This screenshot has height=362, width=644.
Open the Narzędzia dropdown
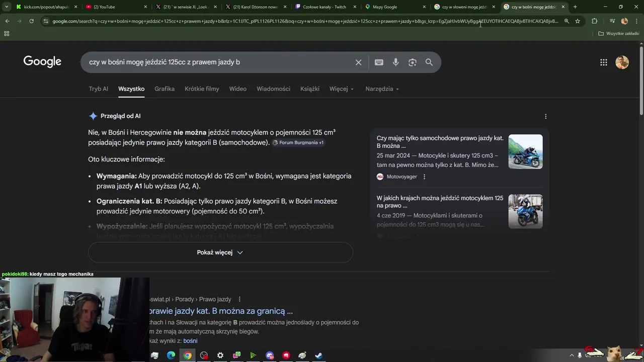(382, 88)
